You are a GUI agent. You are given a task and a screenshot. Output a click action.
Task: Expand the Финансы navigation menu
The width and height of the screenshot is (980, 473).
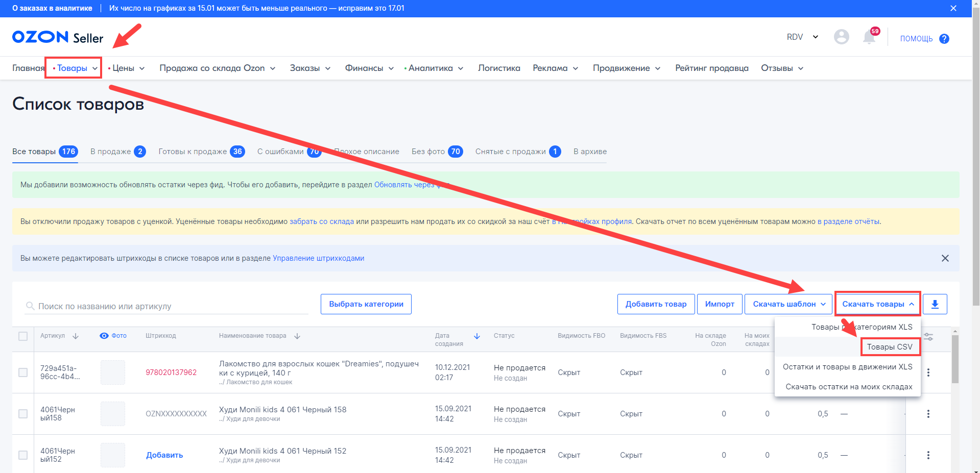tap(369, 68)
